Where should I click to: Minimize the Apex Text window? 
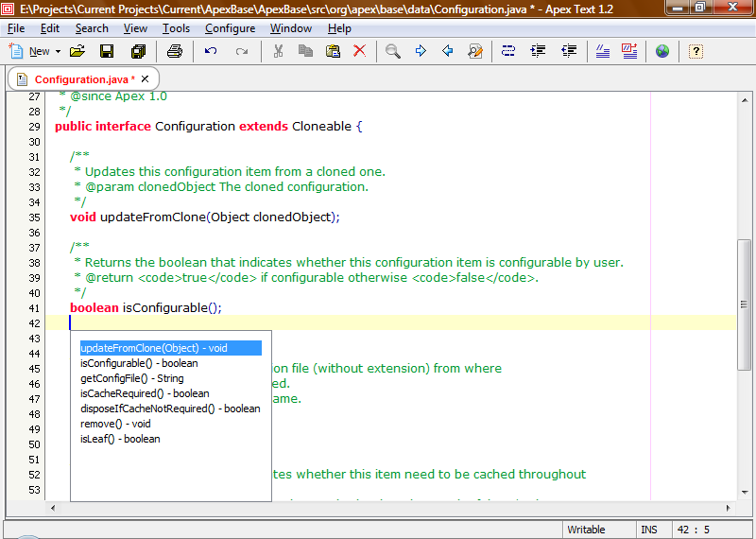click(678, 8)
